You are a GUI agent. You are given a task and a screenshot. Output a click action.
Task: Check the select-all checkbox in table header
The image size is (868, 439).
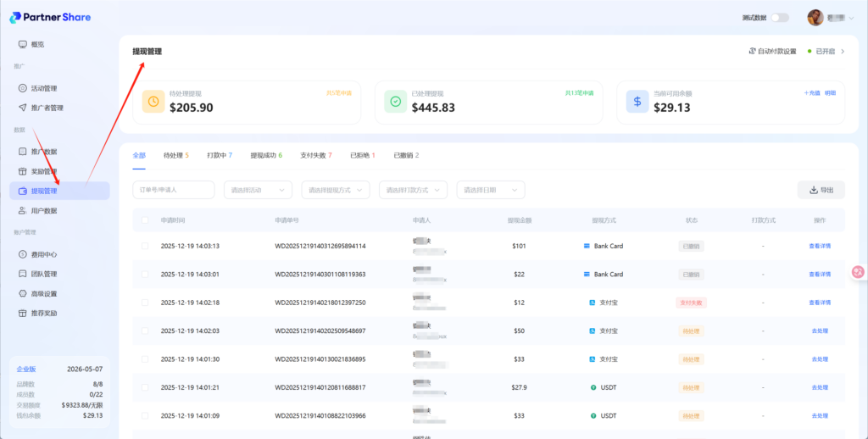point(144,220)
